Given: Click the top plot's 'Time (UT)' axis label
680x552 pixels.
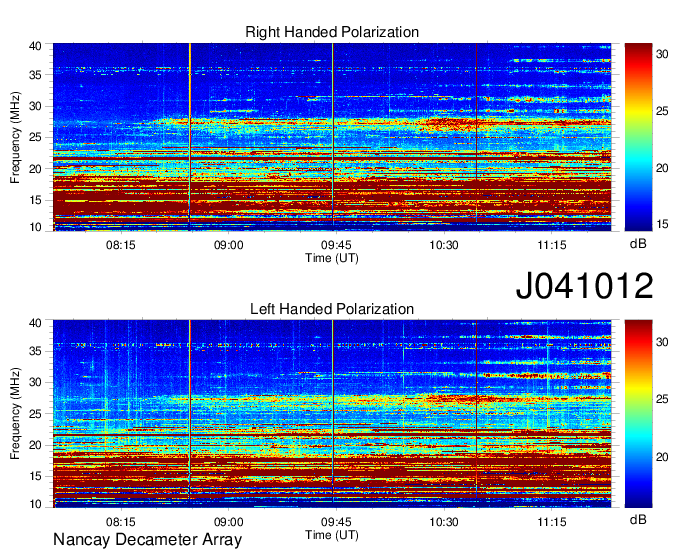Looking at the screenshot, I should coord(332,258).
